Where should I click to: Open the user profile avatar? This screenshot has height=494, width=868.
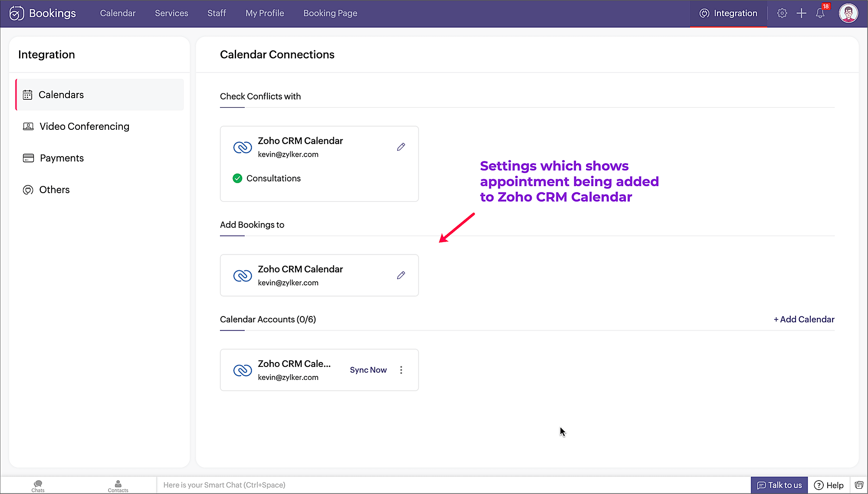(848, 13)
